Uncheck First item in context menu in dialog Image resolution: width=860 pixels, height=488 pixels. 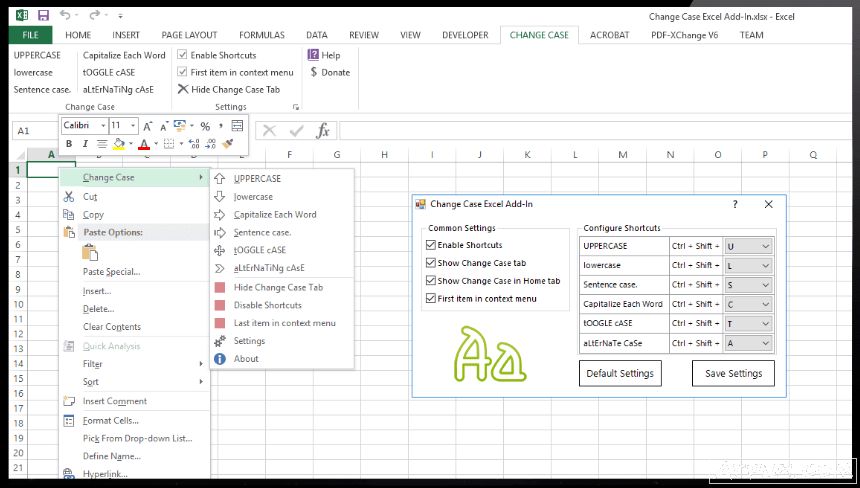tap(431, 298)
